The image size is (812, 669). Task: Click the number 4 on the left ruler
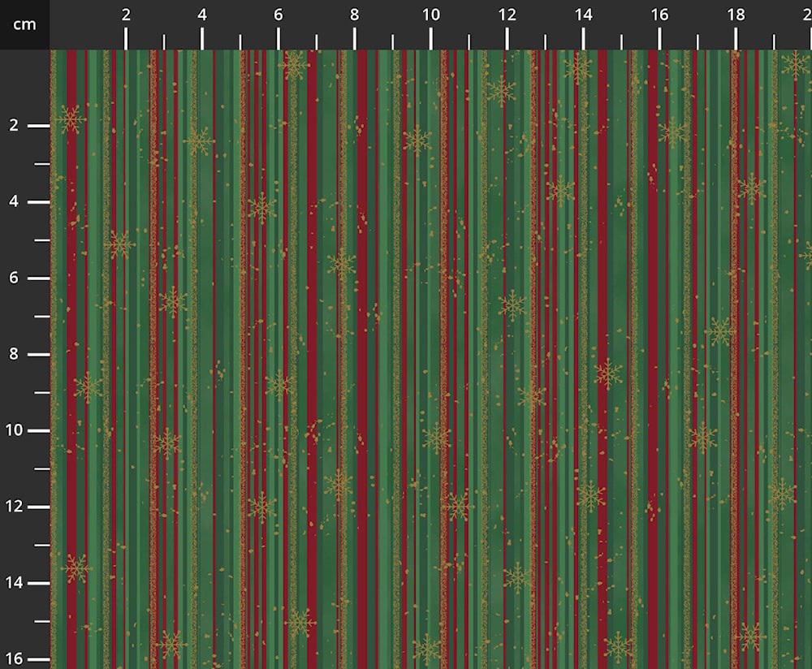point(14,201)
